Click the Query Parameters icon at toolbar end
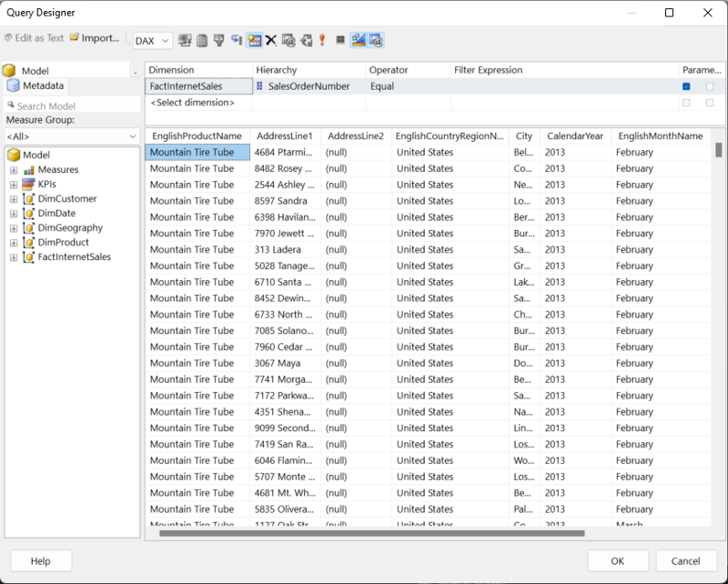The width and height of the screenshot is (728, 584). 376,40
